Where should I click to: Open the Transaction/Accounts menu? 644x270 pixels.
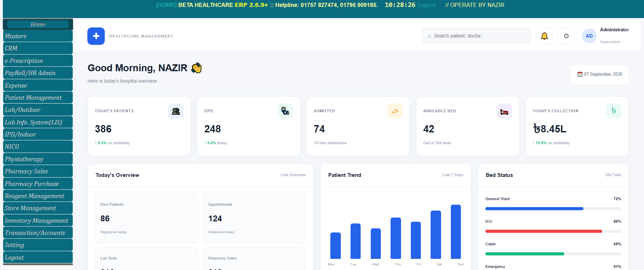(38, 233)
